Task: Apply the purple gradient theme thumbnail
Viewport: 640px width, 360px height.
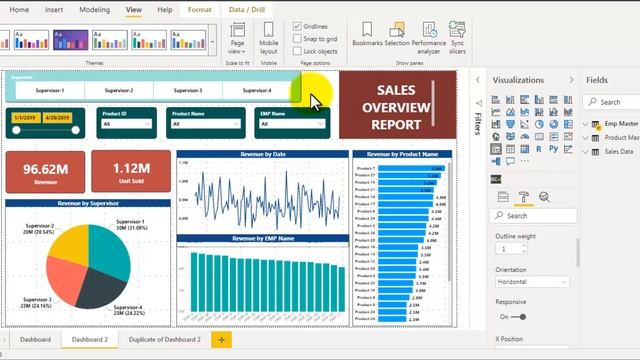Action: [71, 40]
